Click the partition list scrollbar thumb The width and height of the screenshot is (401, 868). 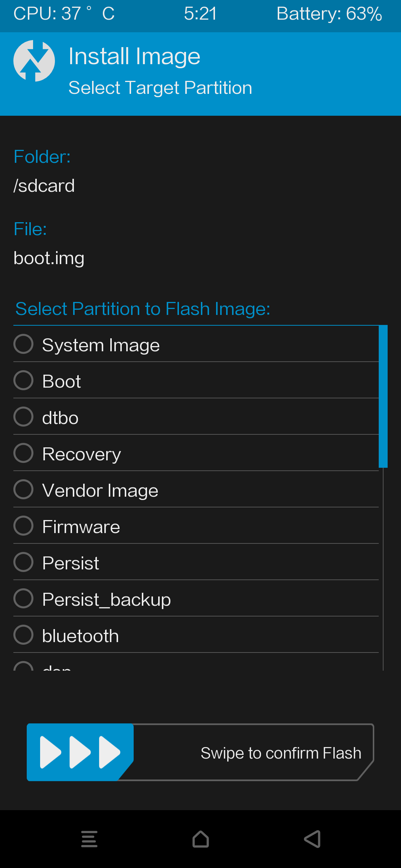383,397
